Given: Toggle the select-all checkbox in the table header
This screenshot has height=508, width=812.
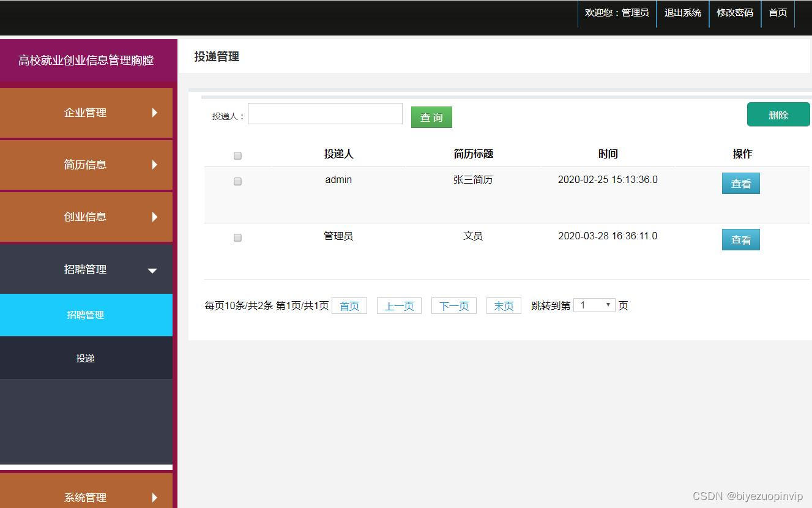Looking at the screenshot, I should [237, 155].
